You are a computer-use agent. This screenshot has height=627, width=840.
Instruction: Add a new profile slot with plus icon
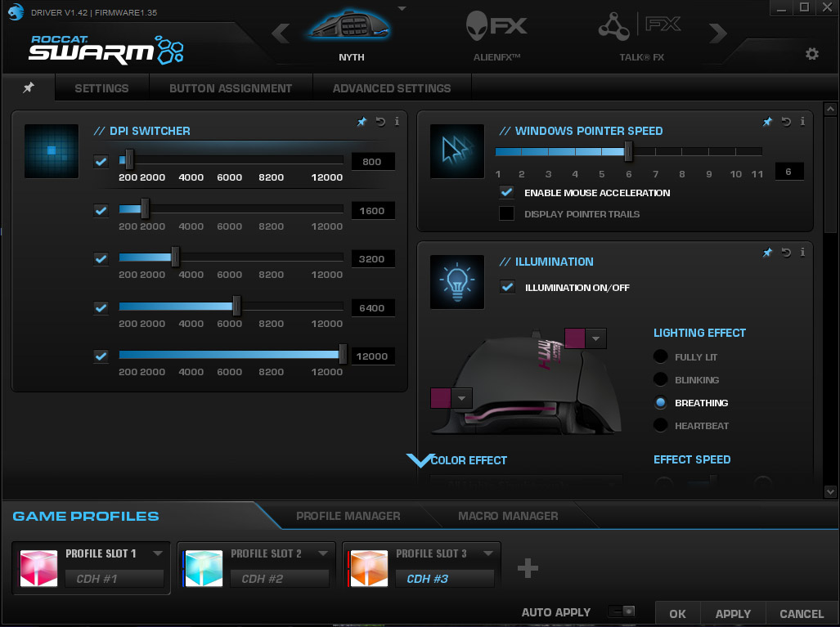tap(528, 568)
